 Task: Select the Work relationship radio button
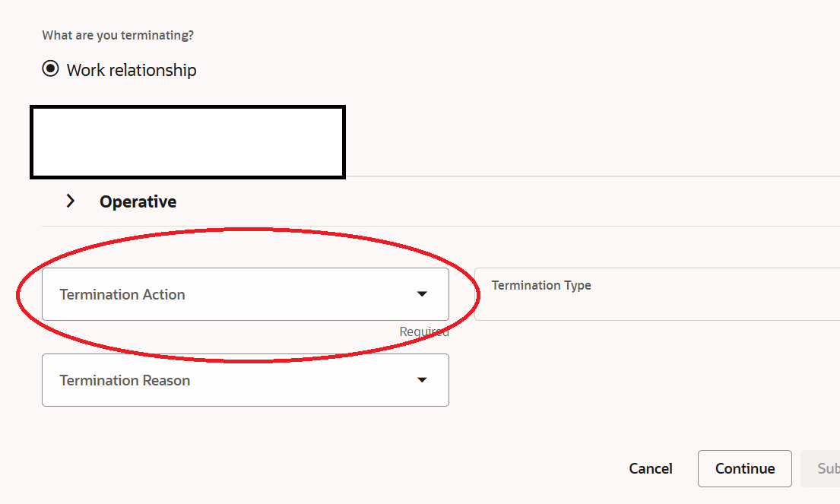[50, 68]
